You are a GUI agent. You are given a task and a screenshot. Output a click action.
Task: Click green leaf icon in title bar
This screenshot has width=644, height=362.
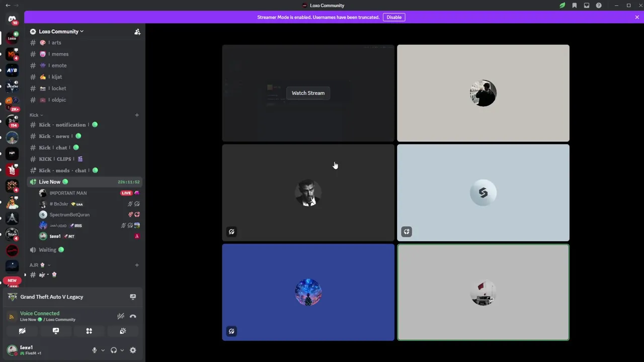562,6
